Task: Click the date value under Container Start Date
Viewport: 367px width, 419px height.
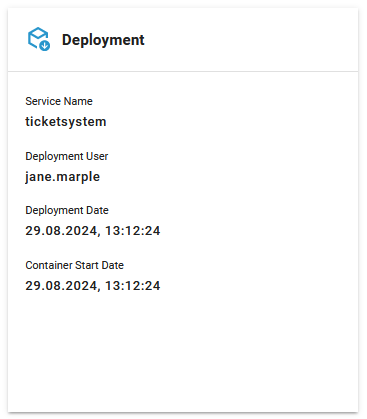Action: tap(93, 286)
